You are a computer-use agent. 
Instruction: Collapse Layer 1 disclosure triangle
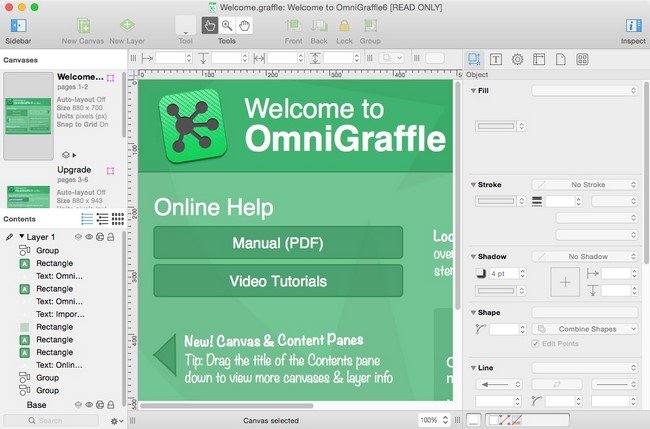22,236
